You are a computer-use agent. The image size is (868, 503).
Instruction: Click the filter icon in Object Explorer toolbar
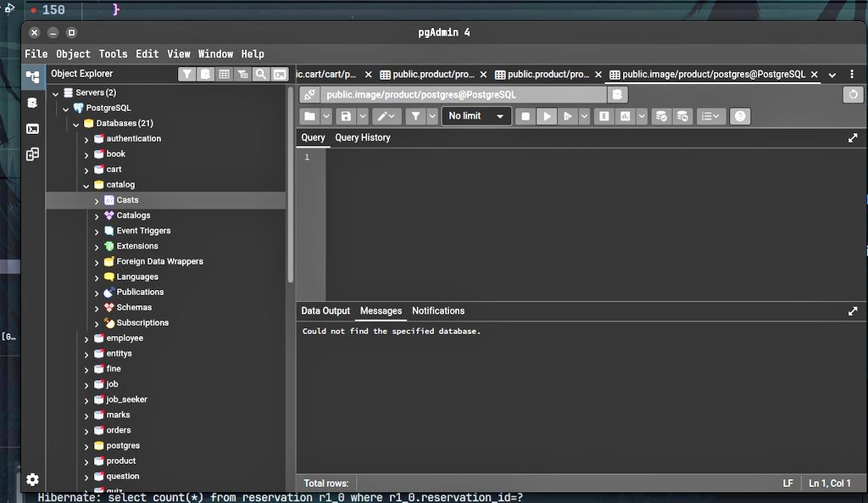tap(186, 74)
